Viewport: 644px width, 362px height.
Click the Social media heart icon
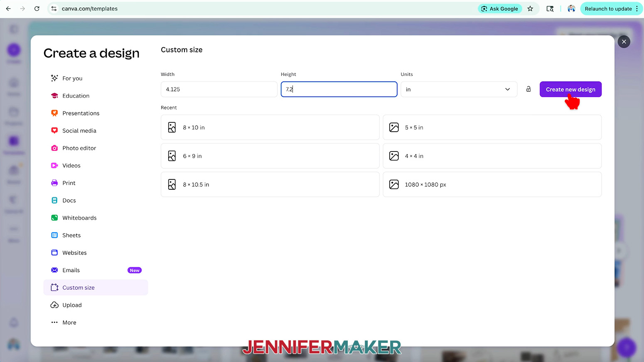click(54, 130)
